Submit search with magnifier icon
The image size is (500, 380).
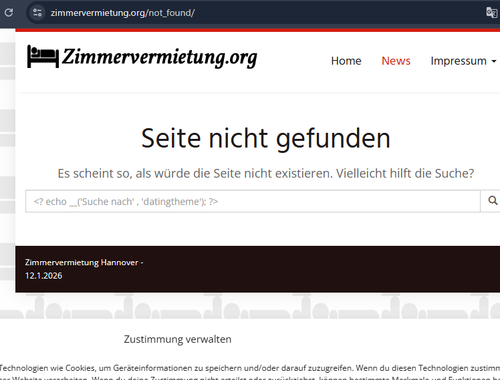pyautogui.click(x=492, y=201)
